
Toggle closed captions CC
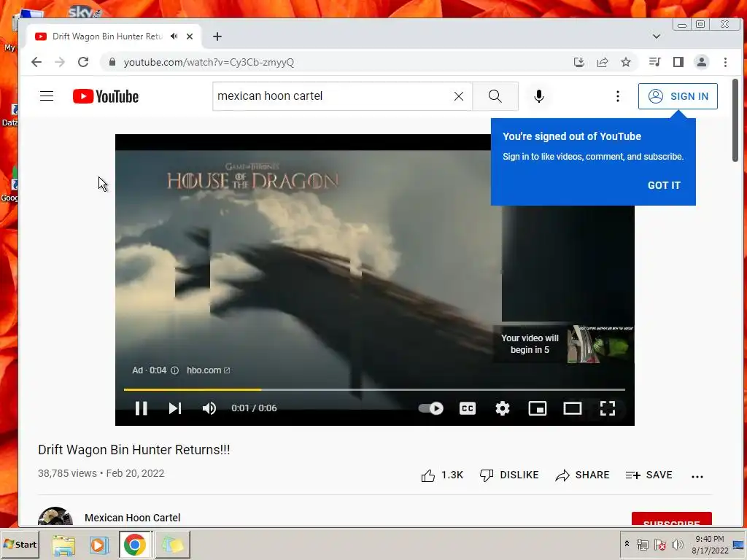468,408
